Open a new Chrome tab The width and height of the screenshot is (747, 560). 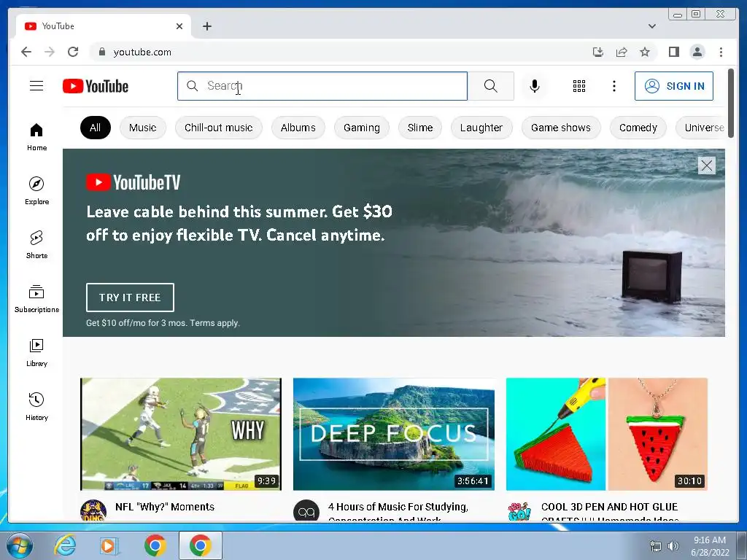pos(206,26)
